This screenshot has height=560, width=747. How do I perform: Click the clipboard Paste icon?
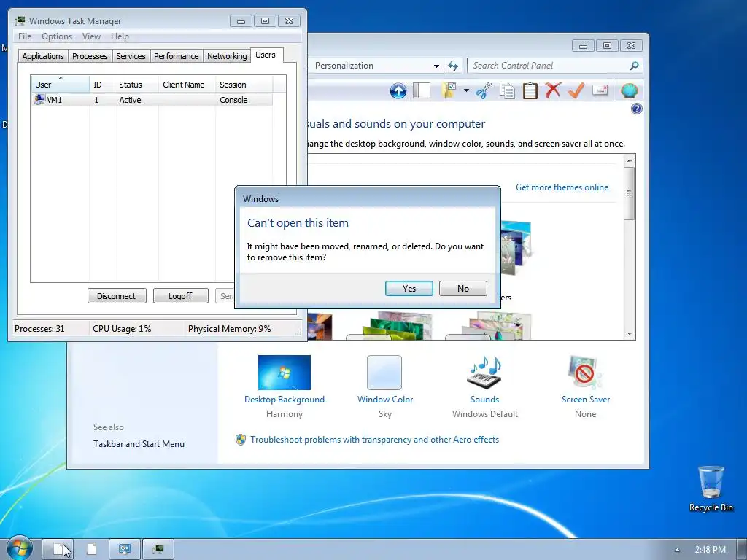tap(530, 90)
